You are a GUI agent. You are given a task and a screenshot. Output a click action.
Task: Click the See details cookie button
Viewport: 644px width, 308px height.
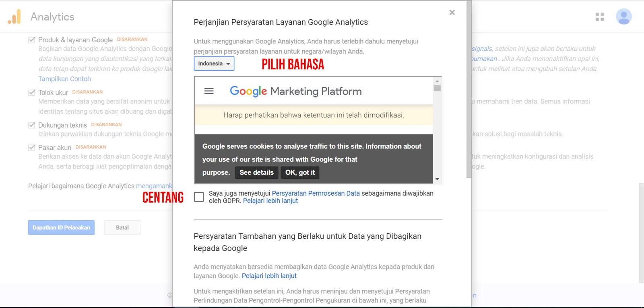pos(256,172)
